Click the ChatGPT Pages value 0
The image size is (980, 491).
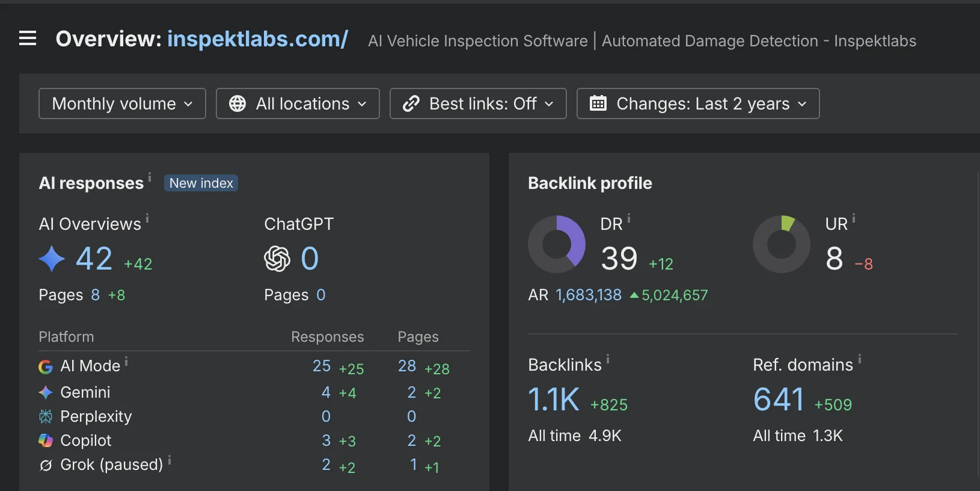(321, 295)
